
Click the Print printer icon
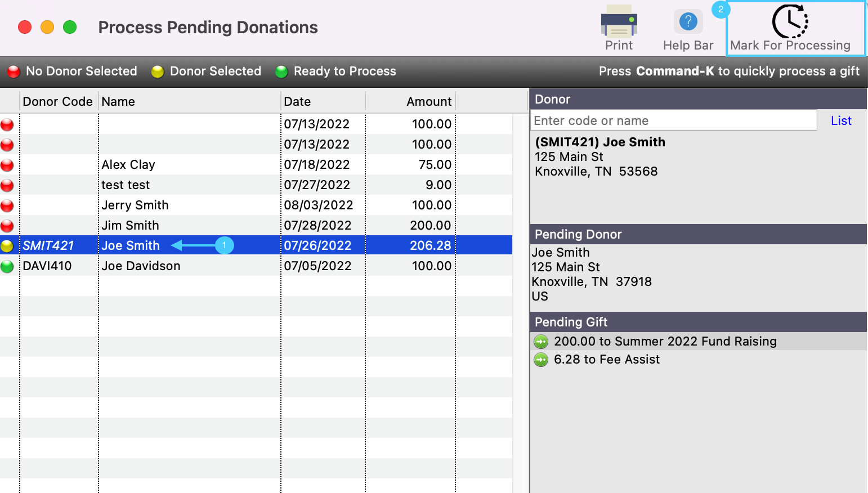619,21
